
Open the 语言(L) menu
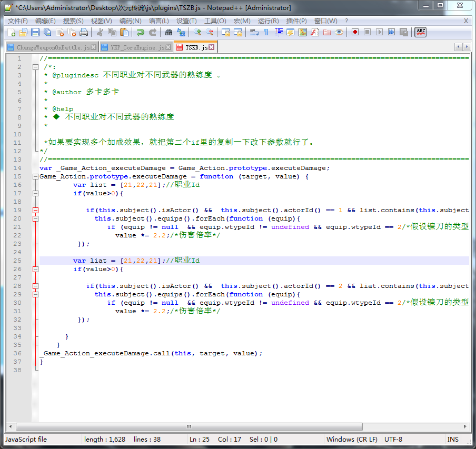[159, 21]
